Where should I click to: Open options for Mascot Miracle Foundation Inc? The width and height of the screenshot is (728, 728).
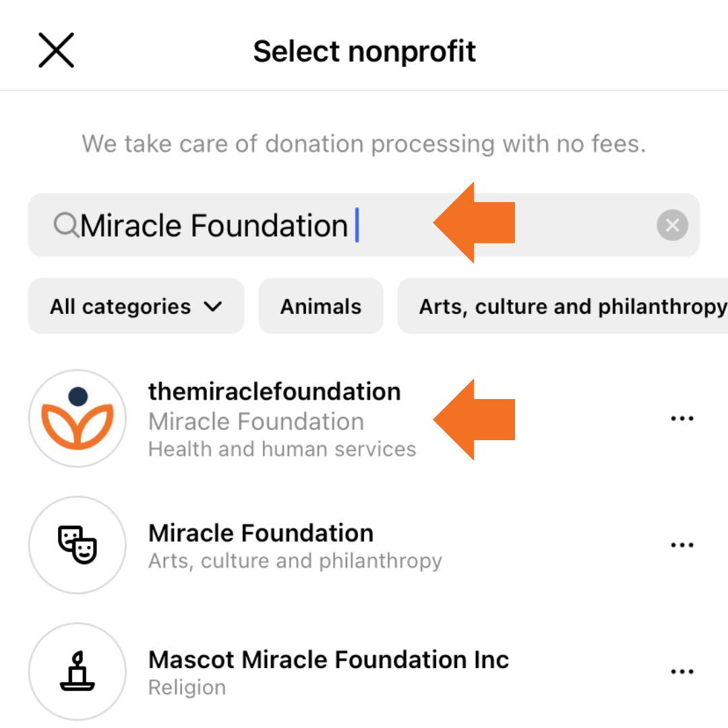(682, 671)
